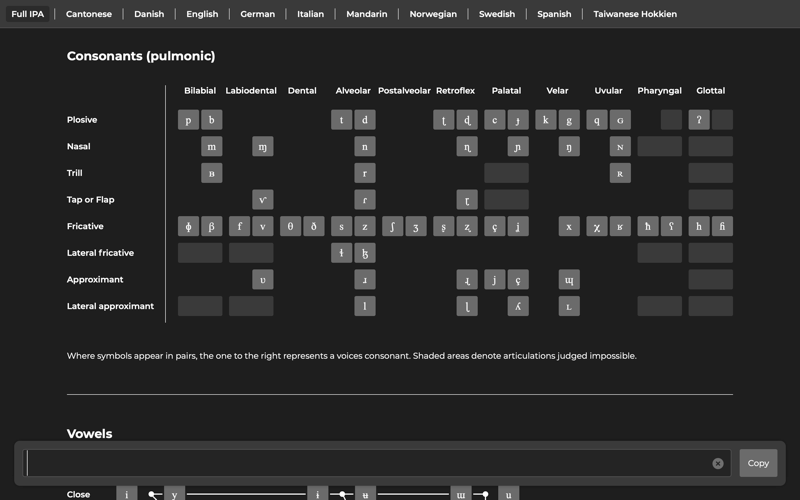Insert alveolar fricative s
800x500 pixels.
coord(341,226)
